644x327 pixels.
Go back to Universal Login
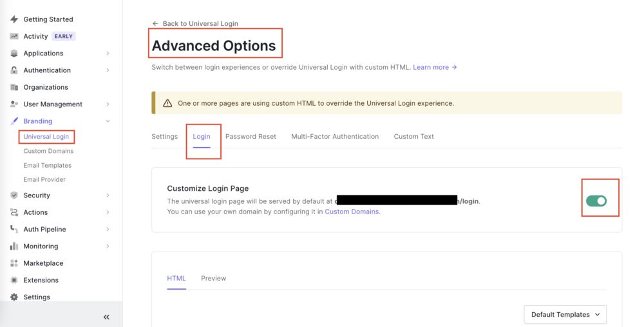click(200, 23)
